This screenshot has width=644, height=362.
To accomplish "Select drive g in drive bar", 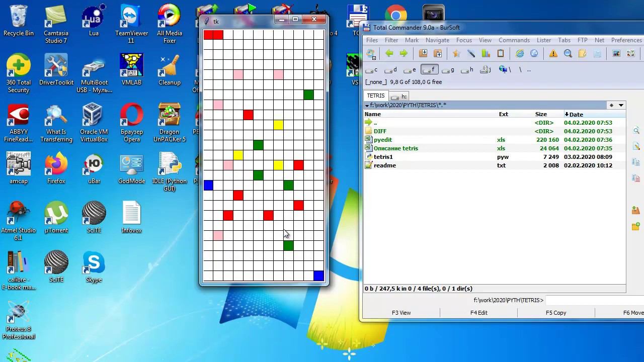I will coord(448,70).
